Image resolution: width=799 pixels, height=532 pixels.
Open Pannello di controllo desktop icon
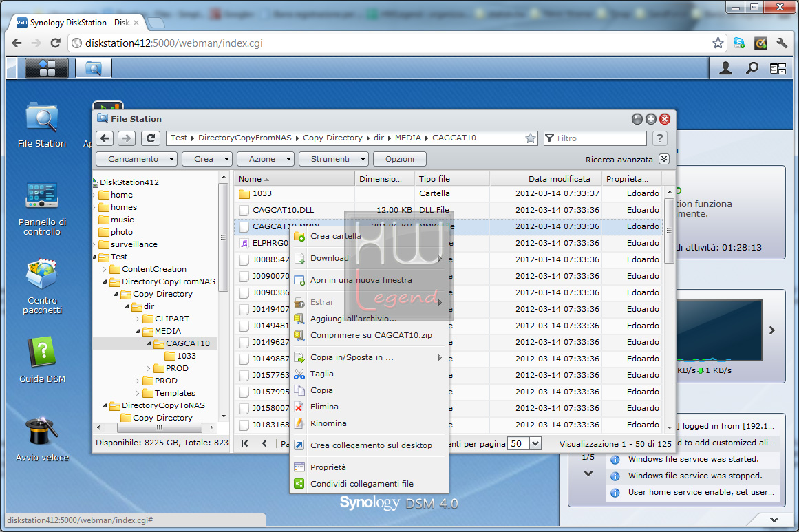pos(42,209)
